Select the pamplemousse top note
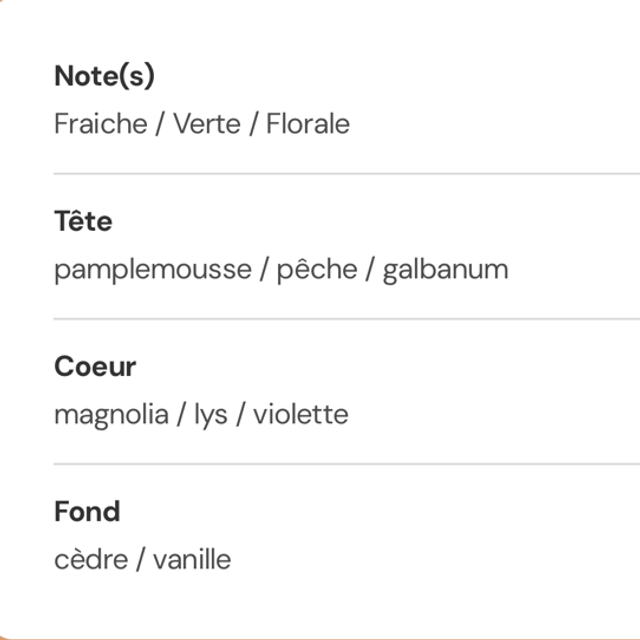The width and height of the screenshot is (640, 640). (x=152, y=270)
